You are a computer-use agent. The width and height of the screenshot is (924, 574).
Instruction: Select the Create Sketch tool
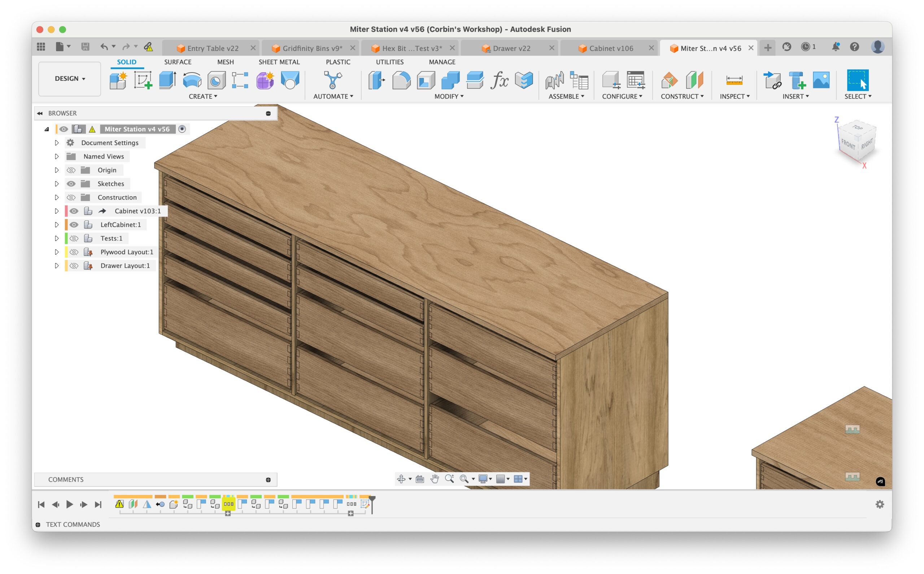pos(143,80)
